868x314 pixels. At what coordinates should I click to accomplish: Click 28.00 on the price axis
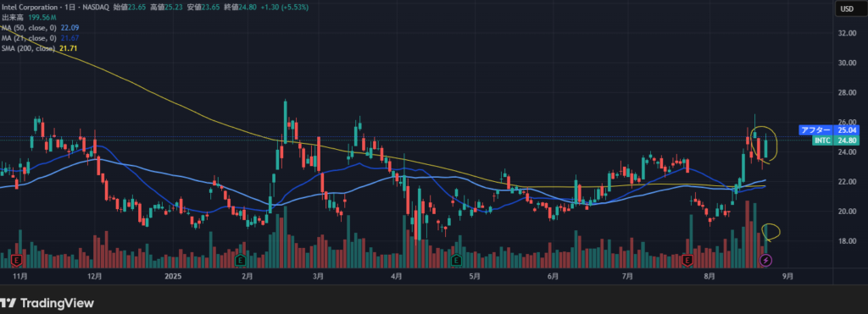click(x=847, y=93)
